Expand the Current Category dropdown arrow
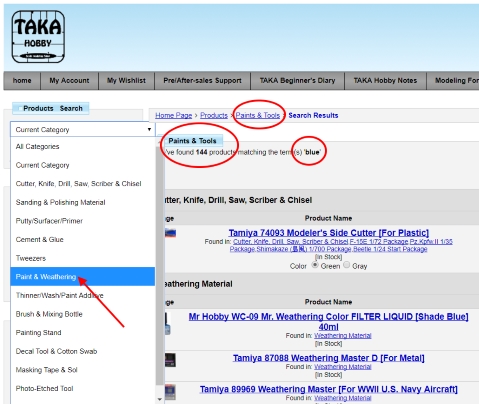Viewport: 479px width, 404px height. tap(149, 129)
